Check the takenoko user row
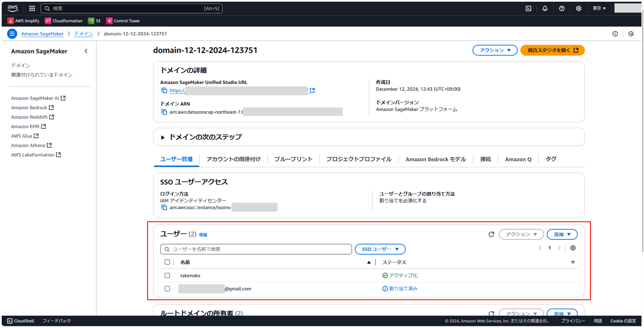Viewport: 644px width, 328px height. (167, 275)
